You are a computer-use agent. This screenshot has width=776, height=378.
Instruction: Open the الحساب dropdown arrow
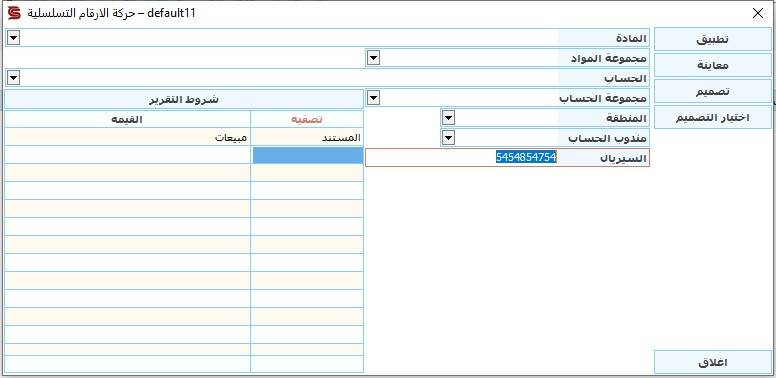pyautogui.click(x=14, y=78)
